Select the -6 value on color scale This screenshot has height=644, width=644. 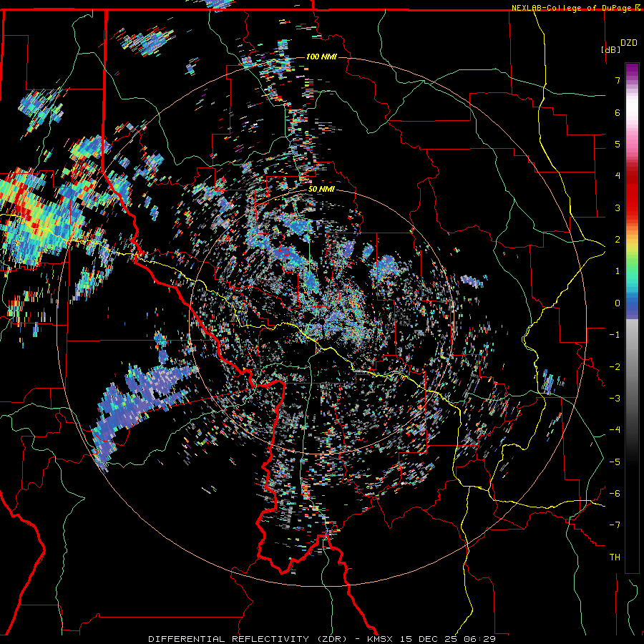tap(615, 494)
